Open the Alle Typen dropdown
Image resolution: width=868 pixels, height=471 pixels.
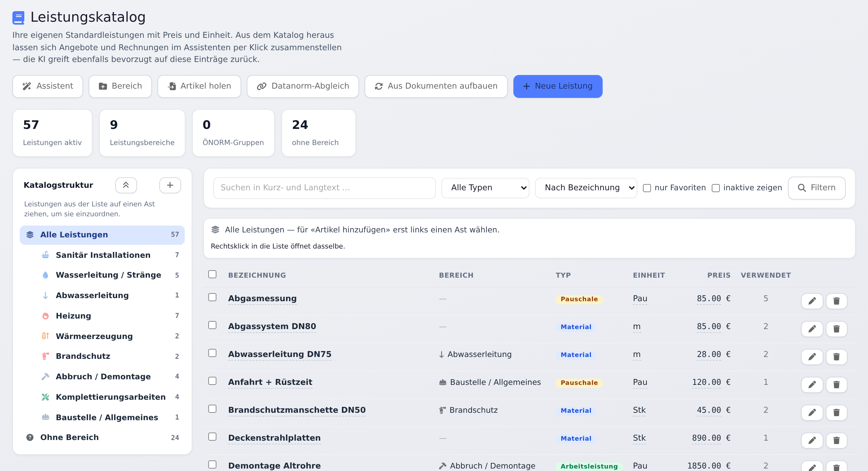[x=485, y=188]
